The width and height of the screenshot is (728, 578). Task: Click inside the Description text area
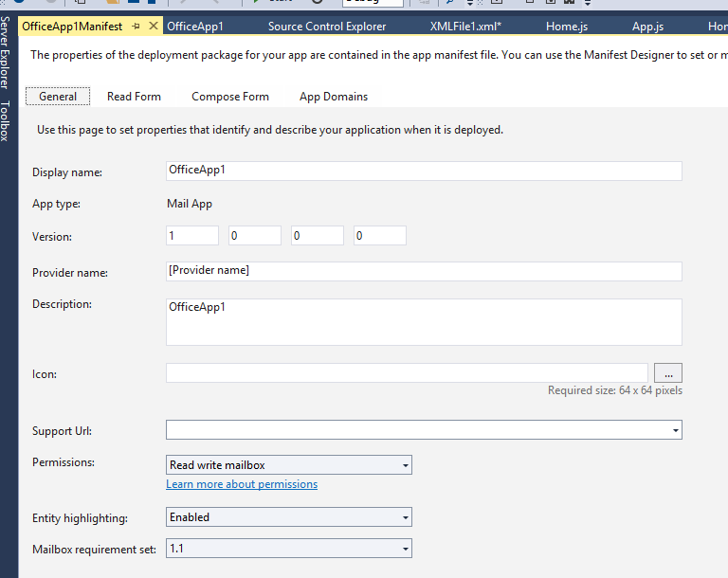click(423, 322)
